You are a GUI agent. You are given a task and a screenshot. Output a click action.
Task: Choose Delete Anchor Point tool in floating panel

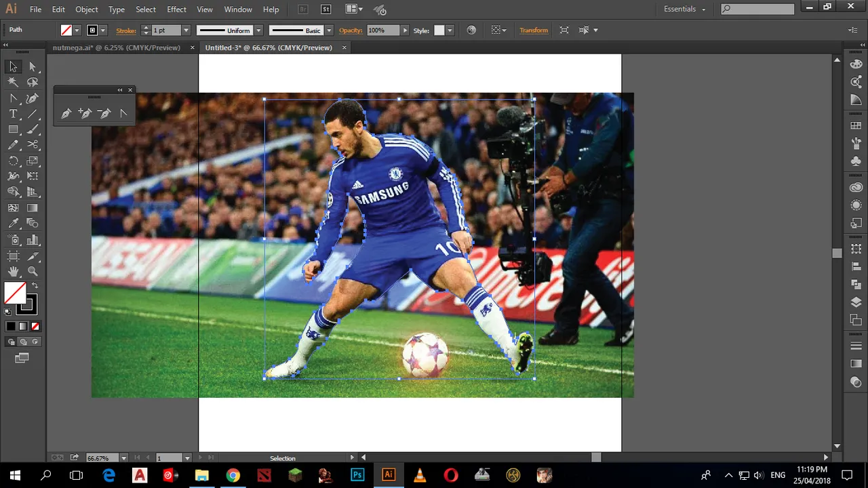tap(104, 113)
